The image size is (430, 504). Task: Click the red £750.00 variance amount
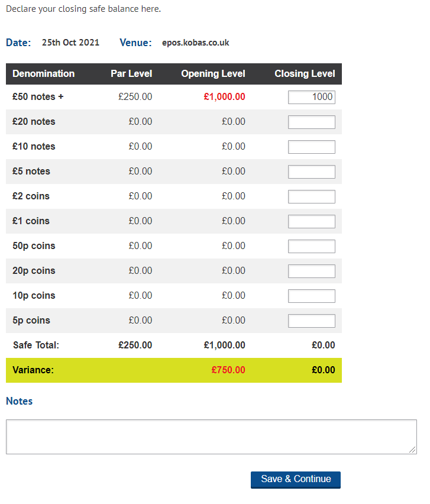tap(228, 370)
